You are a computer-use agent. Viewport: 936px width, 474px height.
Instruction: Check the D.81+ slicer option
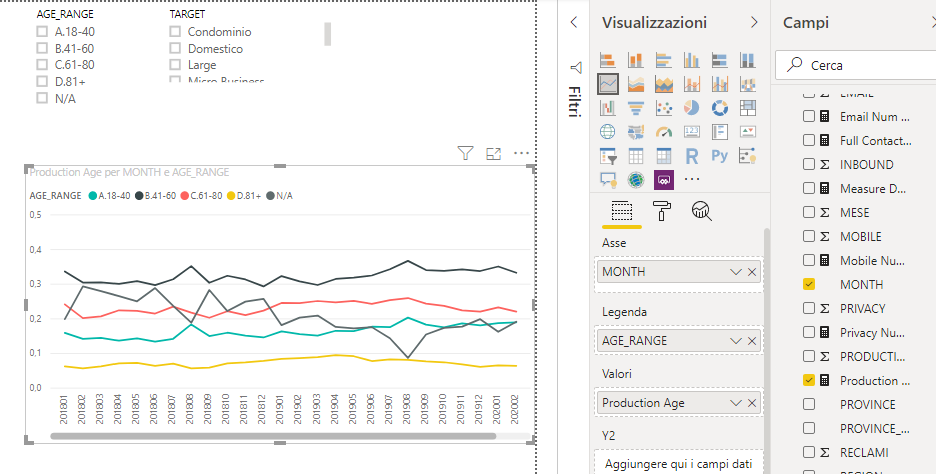point(42,81)
